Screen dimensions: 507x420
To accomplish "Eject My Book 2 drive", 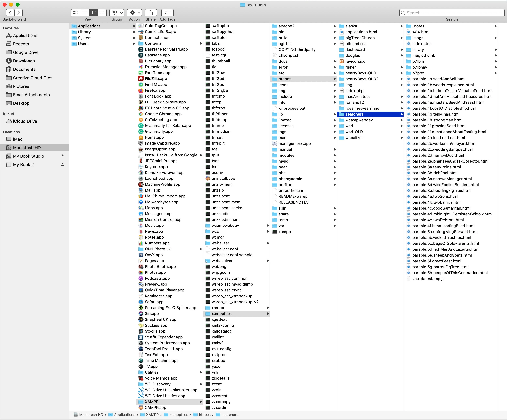I will point(62,164).
